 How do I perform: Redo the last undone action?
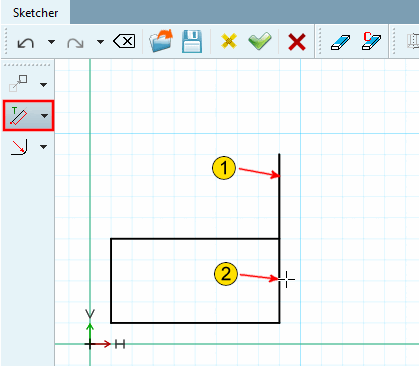pos(75,43)
